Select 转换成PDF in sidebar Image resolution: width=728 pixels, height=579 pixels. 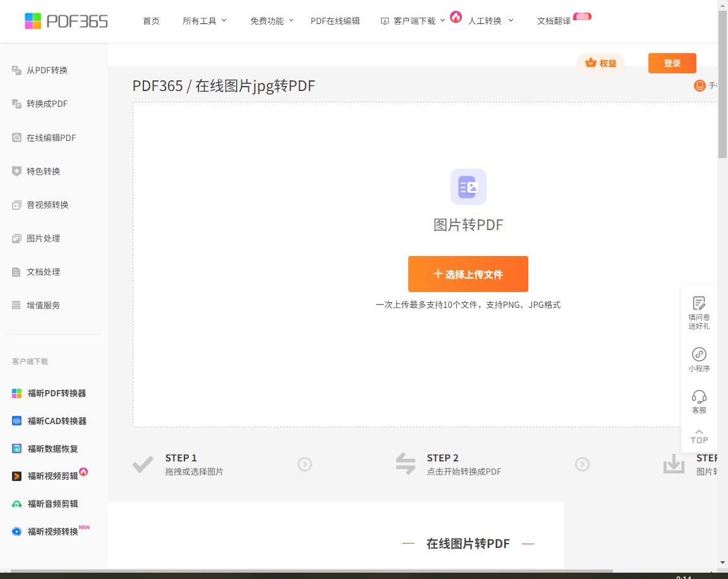pos(47,104)
